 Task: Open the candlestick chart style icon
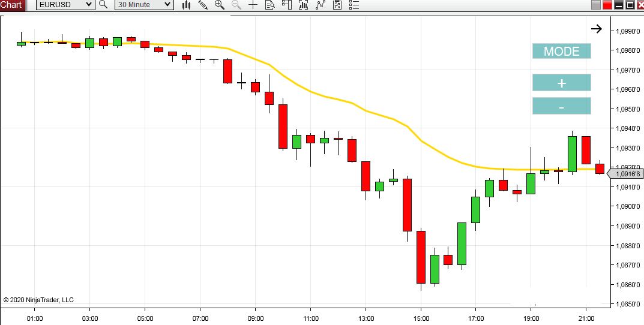[x=187, y=5]
